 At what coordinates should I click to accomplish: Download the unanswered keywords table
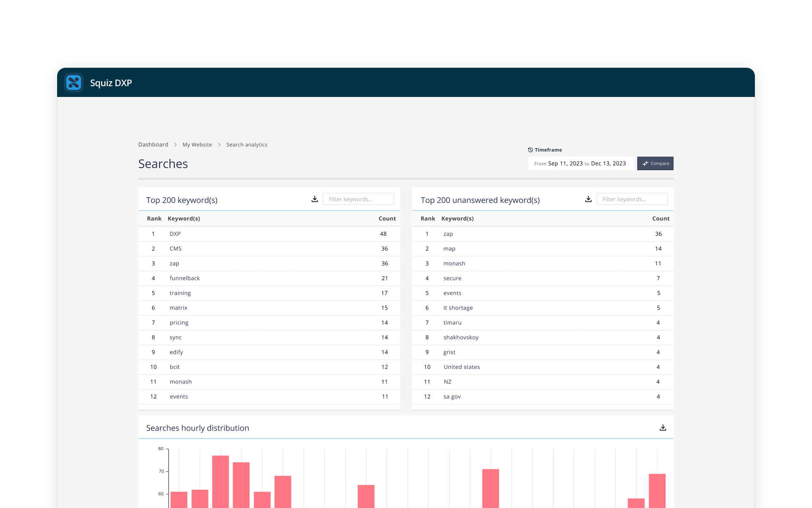pyautogui.click(x=588, y=199)
